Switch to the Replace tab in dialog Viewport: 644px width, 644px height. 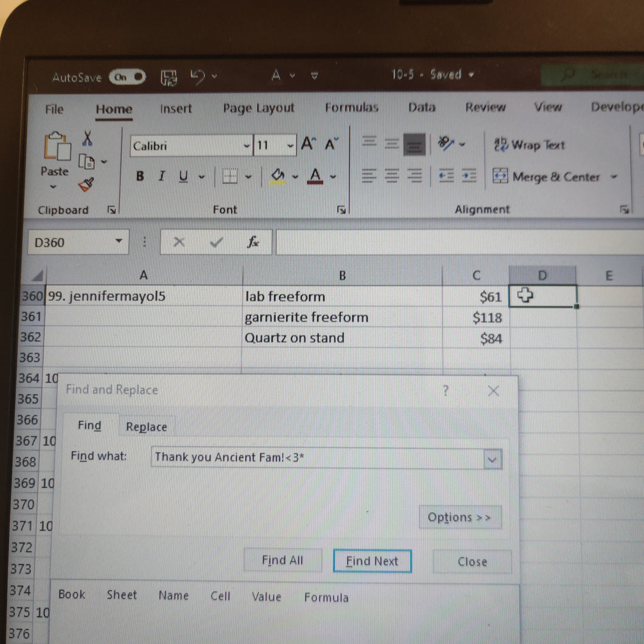[146, 426]
